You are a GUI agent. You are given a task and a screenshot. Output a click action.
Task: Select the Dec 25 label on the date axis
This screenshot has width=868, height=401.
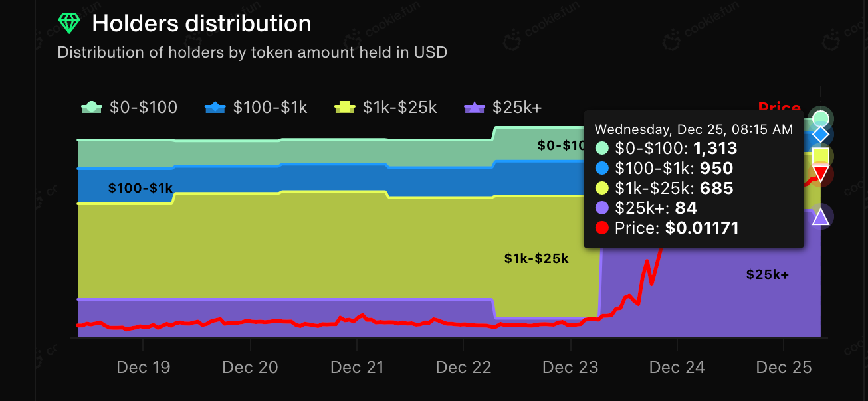(784, 367)
